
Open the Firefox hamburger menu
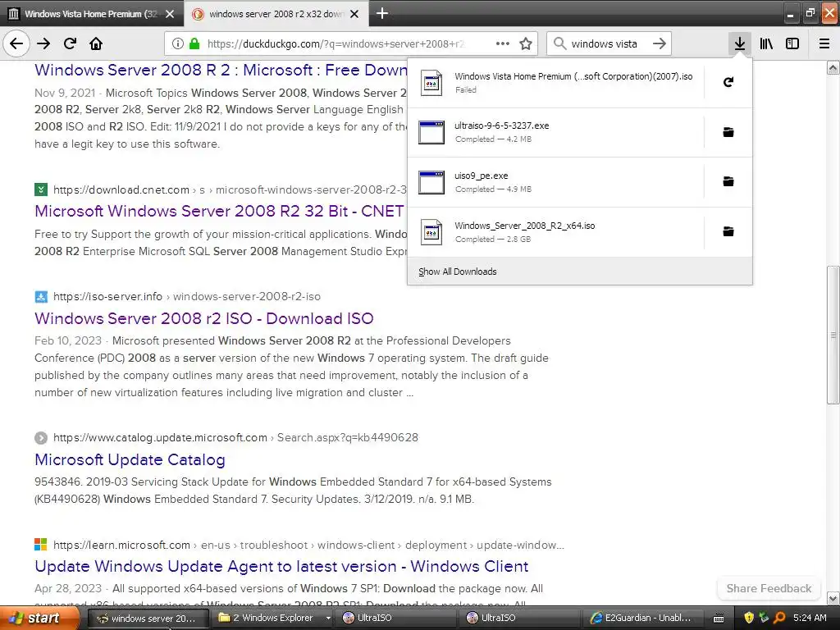pos(824,43)
